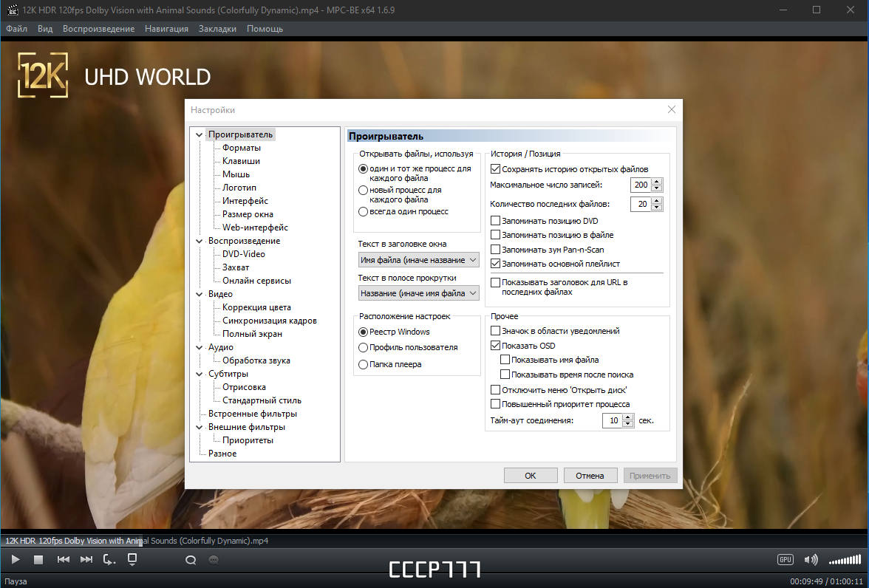The width and height of the screenshot is (869, 588).
Task: Open the 'Закладки' menu
Action: tap(217, 29)
